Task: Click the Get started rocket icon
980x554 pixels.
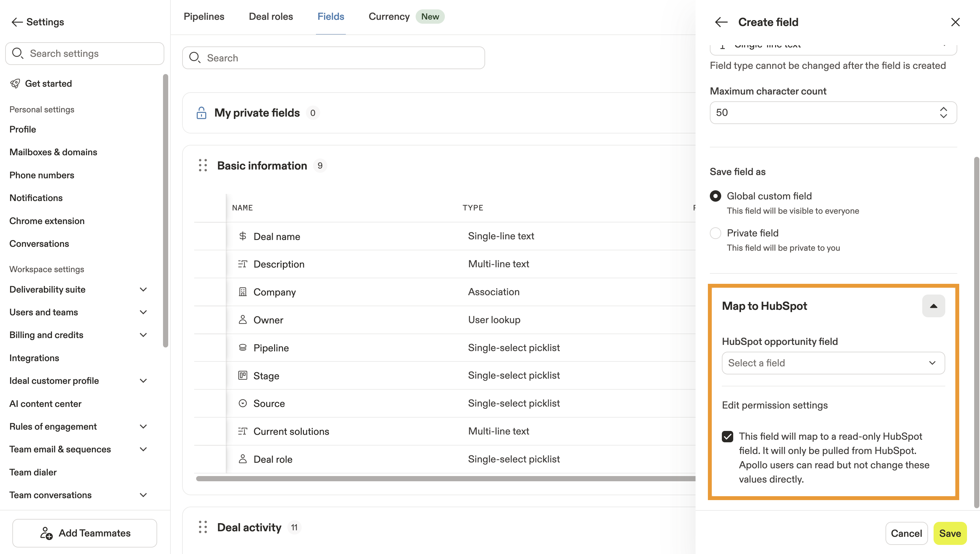Action: coord(15,83)
